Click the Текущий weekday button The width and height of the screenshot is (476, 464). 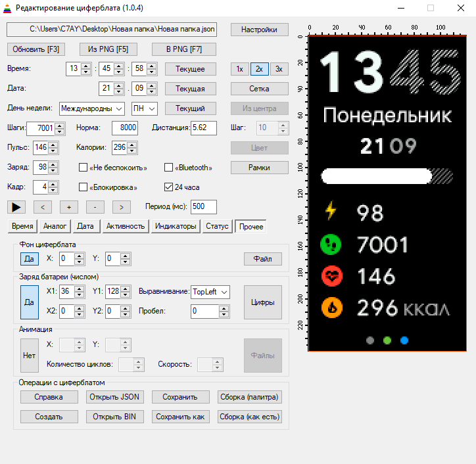coord(191,108)
